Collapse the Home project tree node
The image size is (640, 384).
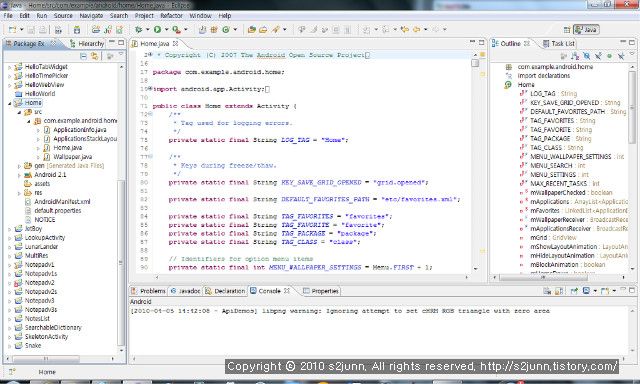tap(9, 103)
